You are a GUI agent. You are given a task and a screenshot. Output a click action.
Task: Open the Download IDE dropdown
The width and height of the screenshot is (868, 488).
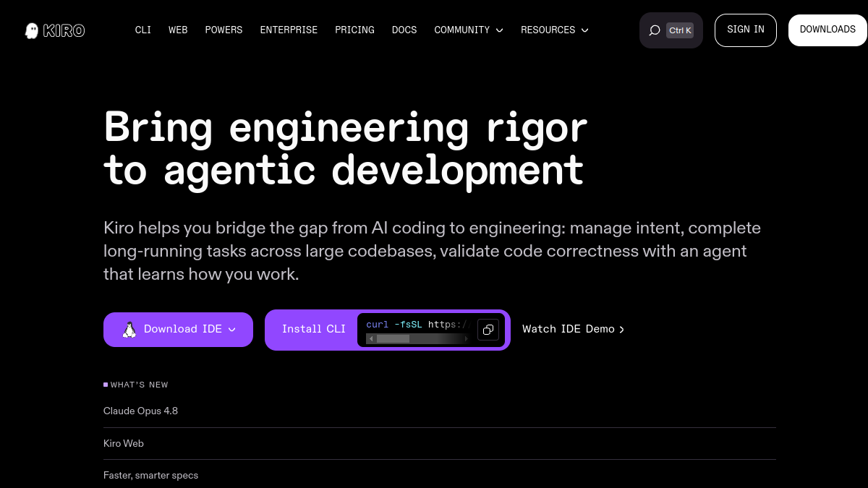pyautogui.click(x=178, y=330)
